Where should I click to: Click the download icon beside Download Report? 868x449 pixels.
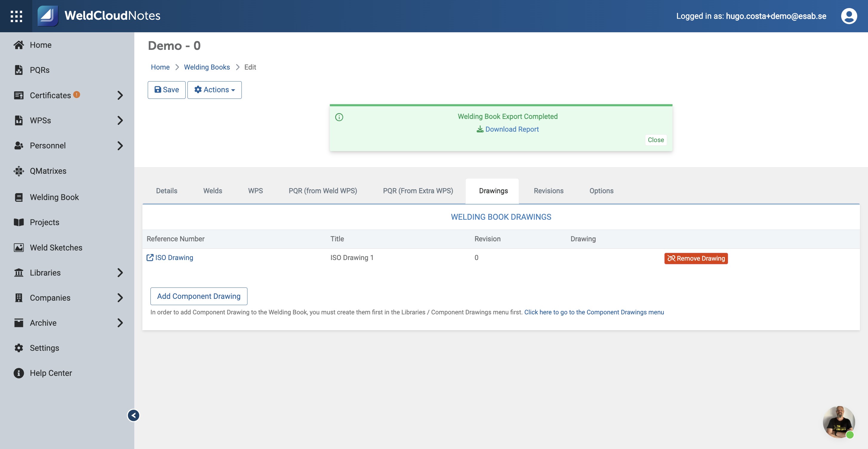(480, 129)
